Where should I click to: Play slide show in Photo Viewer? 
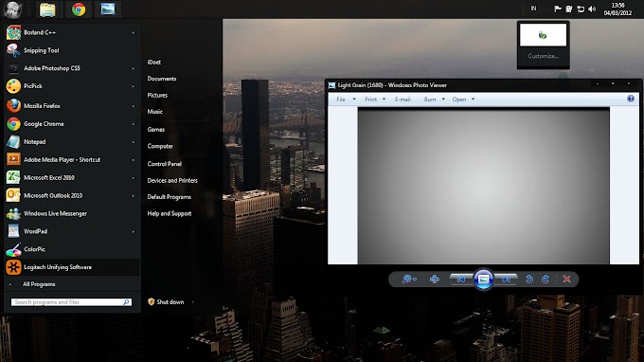tap(483, 280)
